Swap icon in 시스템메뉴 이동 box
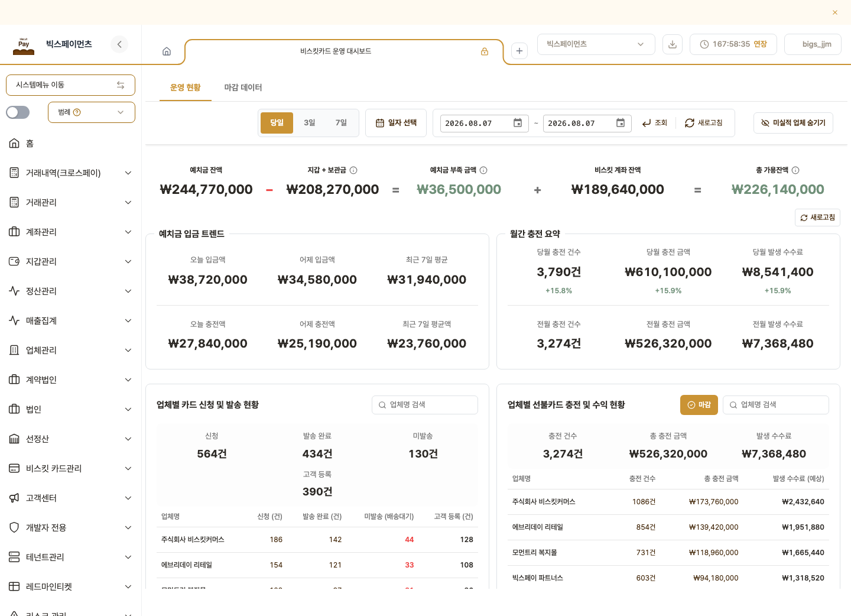 tap(121, 85)
